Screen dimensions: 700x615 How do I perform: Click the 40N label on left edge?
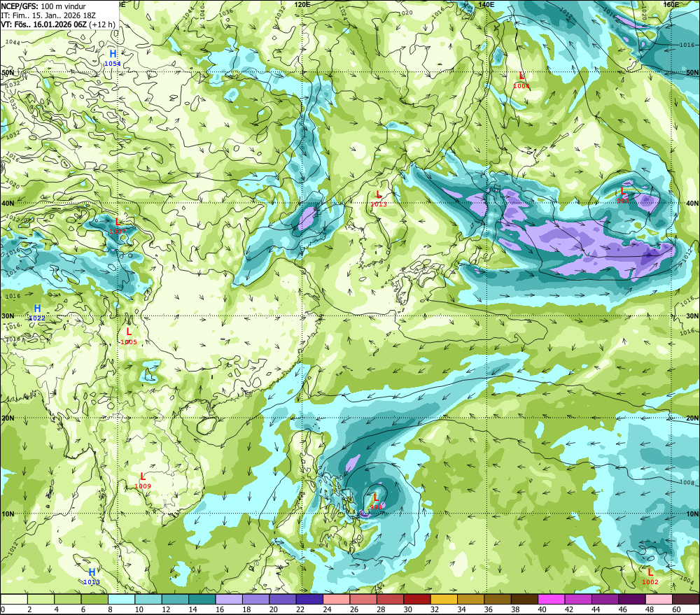click(x=8, y=203)
